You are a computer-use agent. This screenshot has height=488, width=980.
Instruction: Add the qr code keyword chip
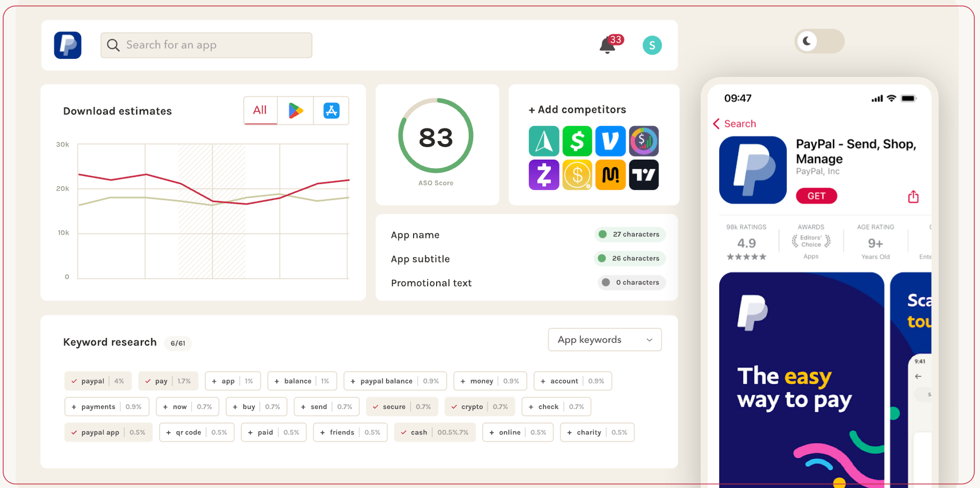click(196, 432)
